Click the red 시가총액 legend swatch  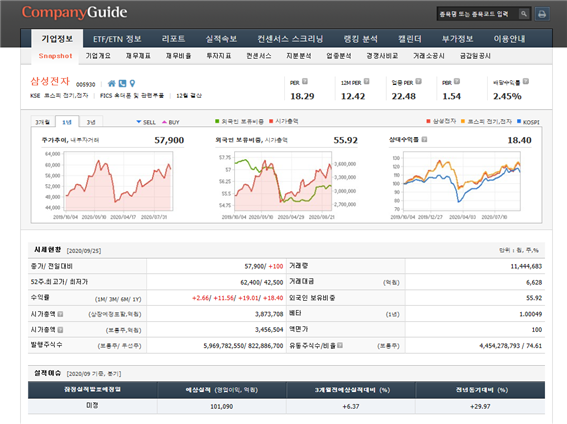pyautogui.click(x=271, y=121)
